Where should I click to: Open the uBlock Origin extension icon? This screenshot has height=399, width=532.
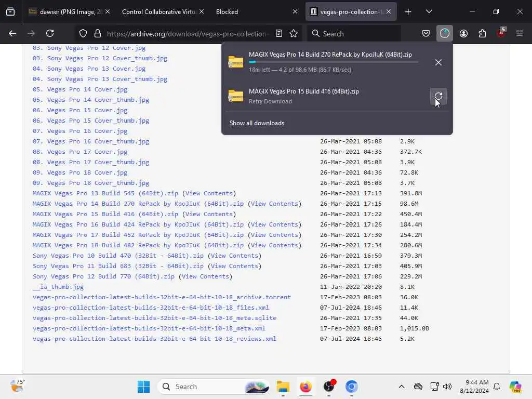pyautogui.click(x=501, y=33)
